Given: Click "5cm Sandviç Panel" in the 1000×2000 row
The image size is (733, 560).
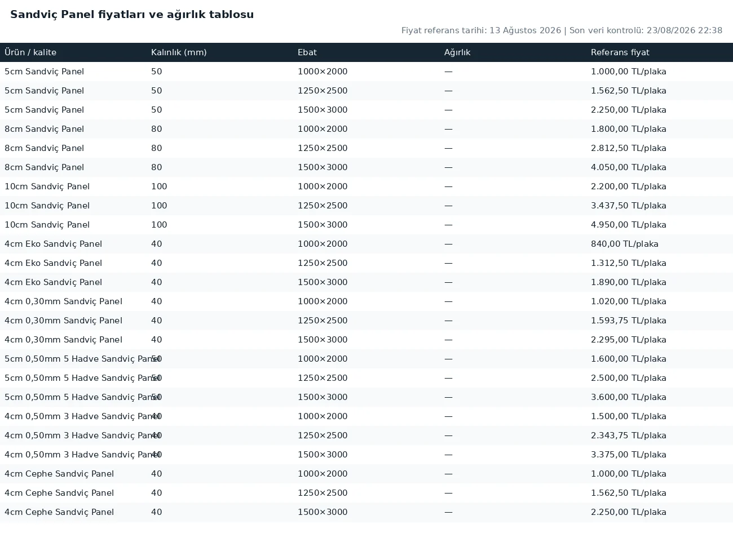Looking at the screenshot, I should click(x=45, y=72).
